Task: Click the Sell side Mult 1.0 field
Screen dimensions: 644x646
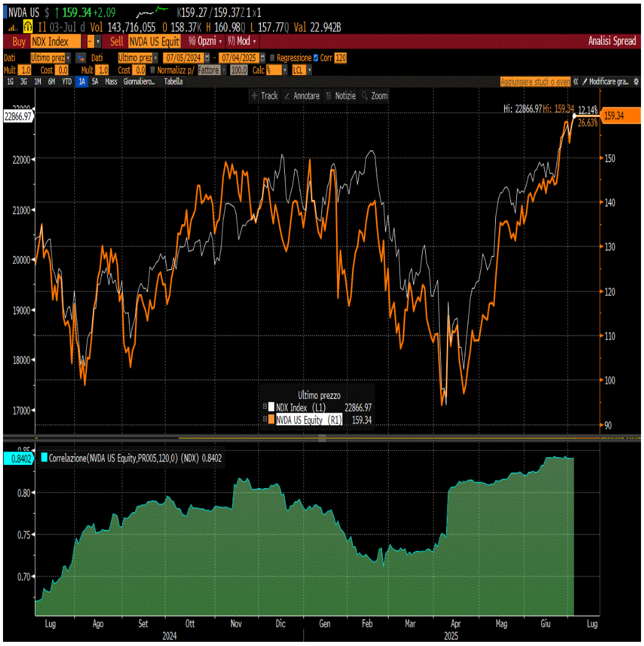Action: [x=103, y=70]
